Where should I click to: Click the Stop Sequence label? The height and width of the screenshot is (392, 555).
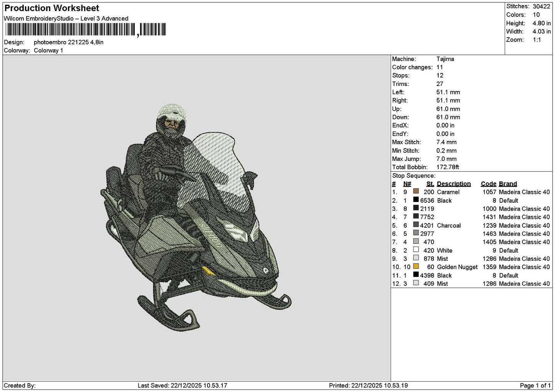(414, 176)
